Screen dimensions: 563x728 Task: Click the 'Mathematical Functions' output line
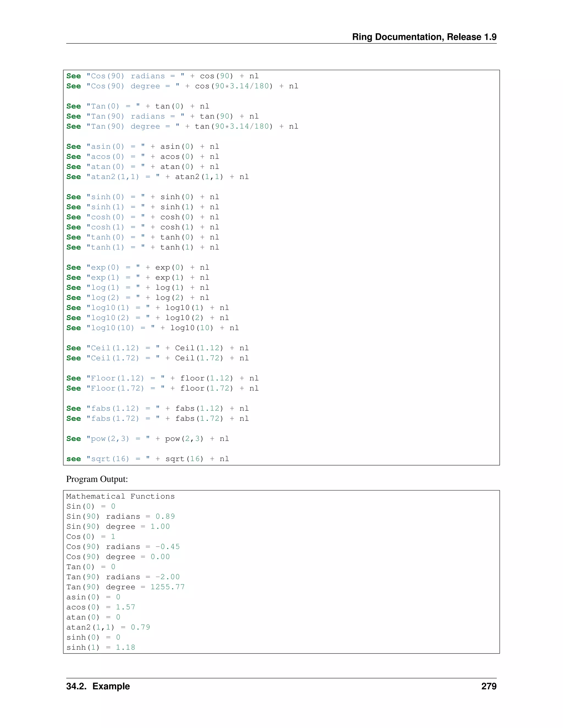click(120, 496)
